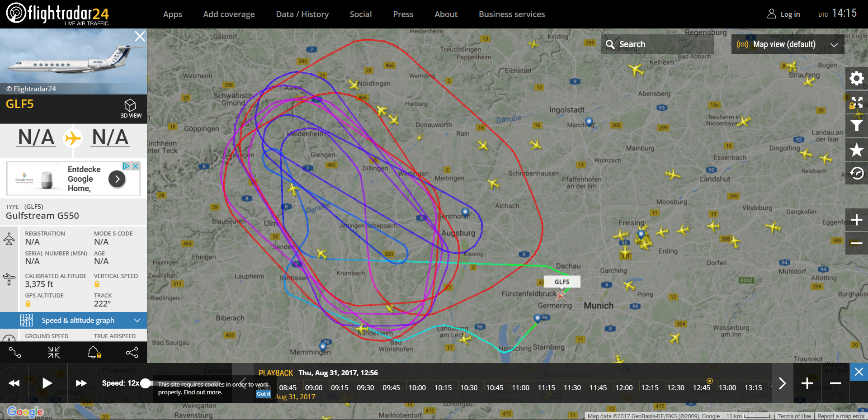Click the advertisement arrow button
Screen dimensions: 868x420
[x=117, y=179]
